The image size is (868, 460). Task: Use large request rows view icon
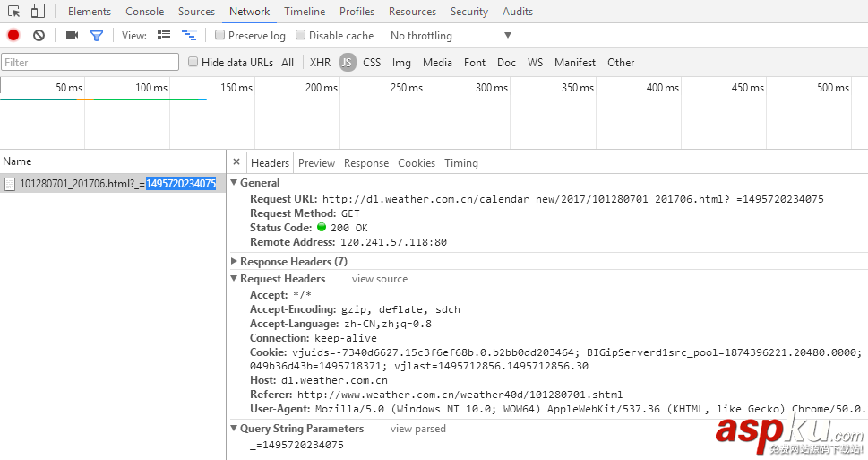(164, 36)
